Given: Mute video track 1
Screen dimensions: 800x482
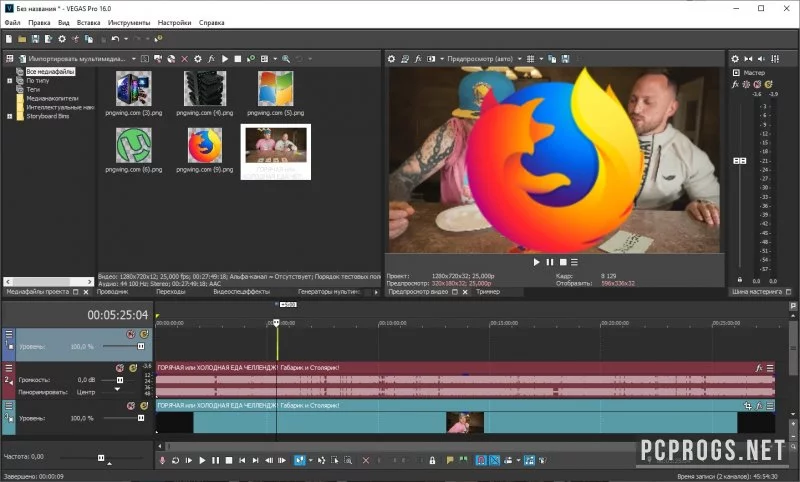Looking at the screenshot, I should [x=131, y=334].
